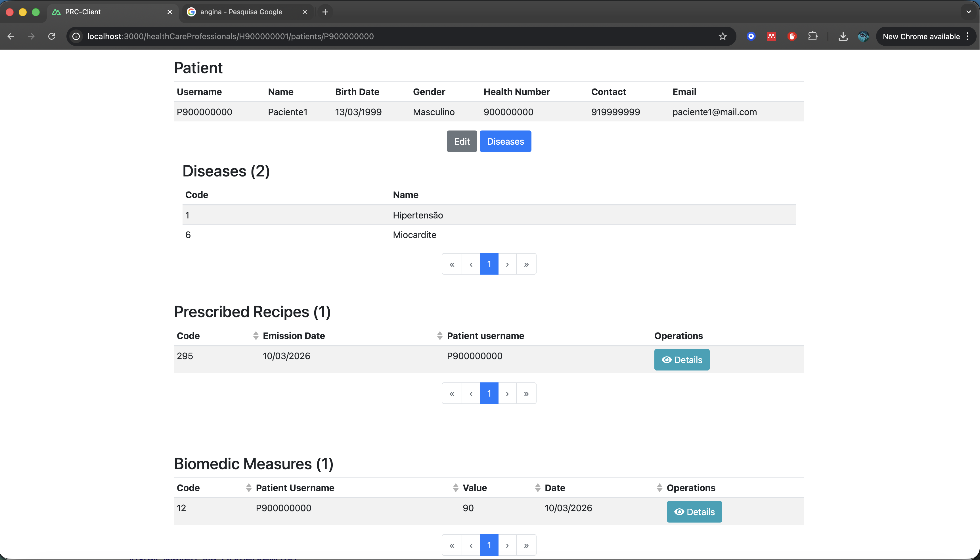Go back with the browser arrow

[11, 36]
